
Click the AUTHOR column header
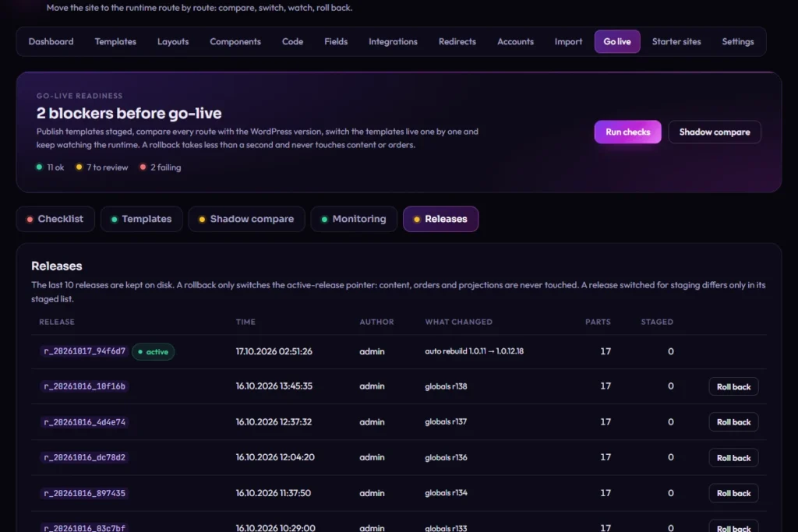[x=376, y=322]
